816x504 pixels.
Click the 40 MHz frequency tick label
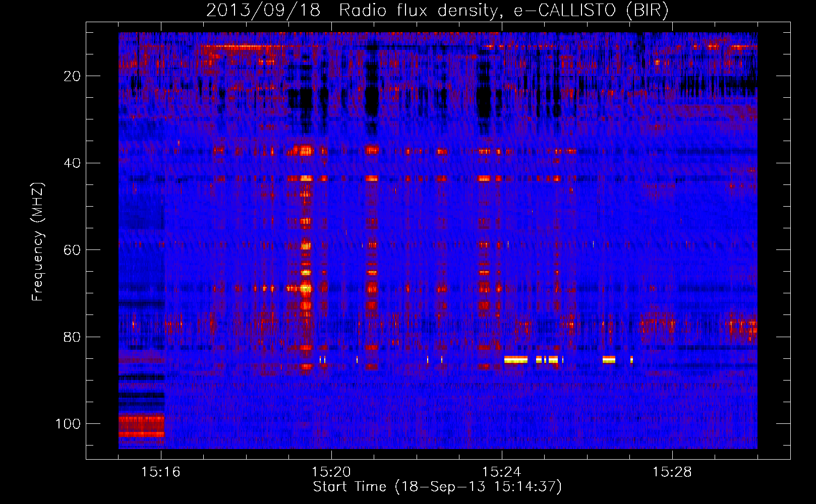72,163
